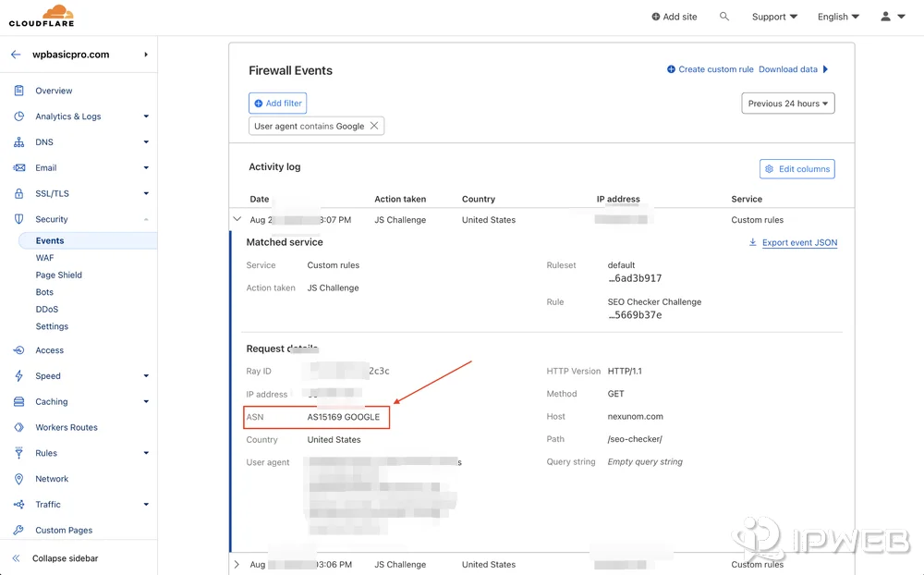Open the English language dropdown
Image resolution: width=924 pixels, height=575 pixels.
[x=838, y=17]
